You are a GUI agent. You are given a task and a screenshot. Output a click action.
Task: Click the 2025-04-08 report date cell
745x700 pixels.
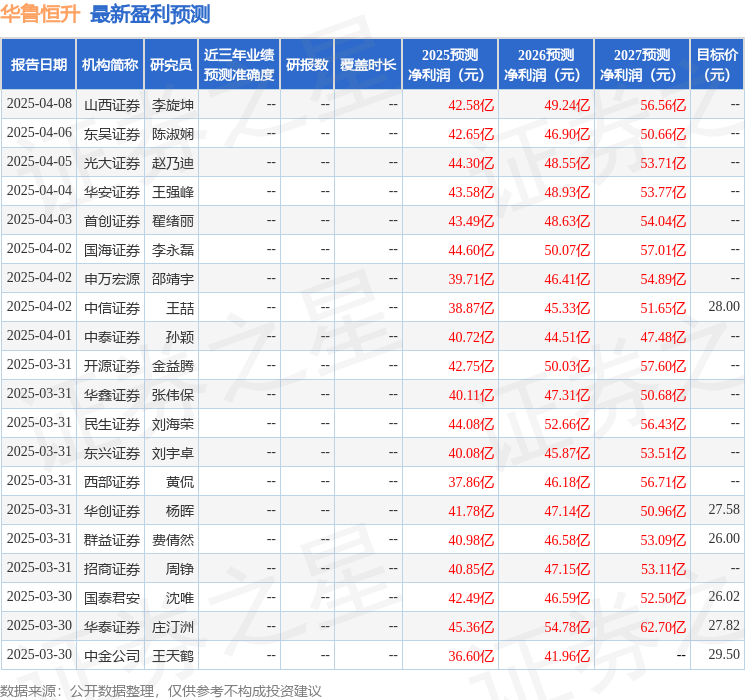pos(39,105)
